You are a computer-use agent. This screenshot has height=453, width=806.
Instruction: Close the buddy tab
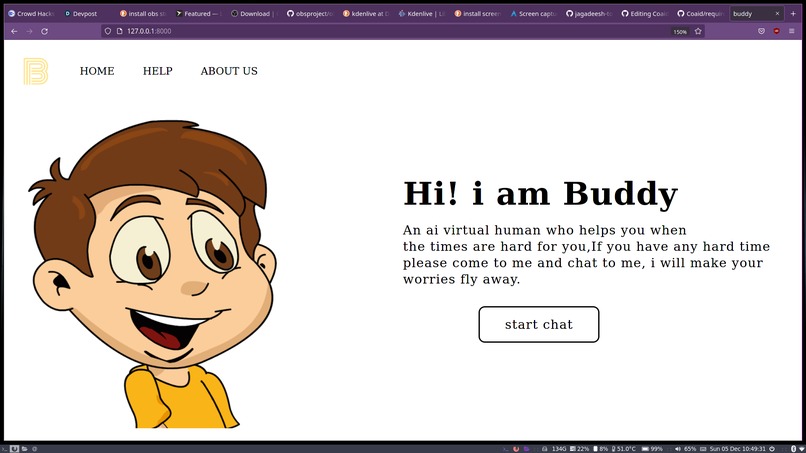point(777,14)
